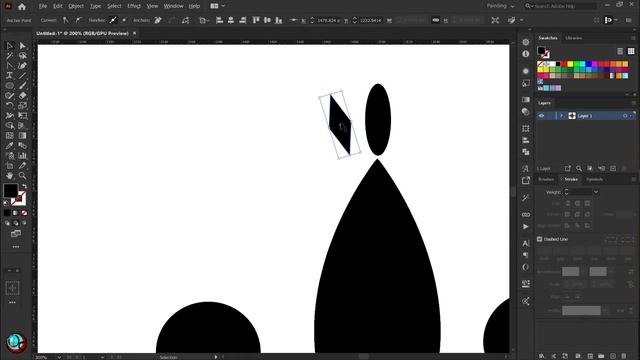Open the File menu

coord(43,6)
